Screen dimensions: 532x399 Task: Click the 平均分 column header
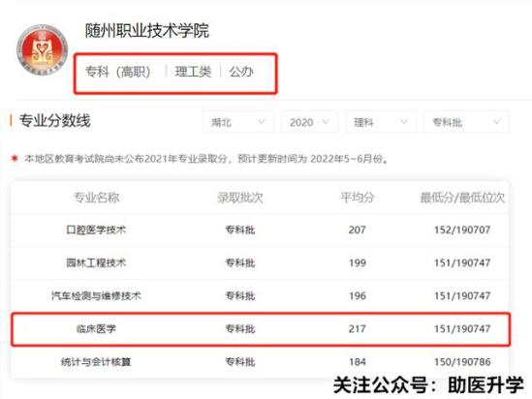358,198
